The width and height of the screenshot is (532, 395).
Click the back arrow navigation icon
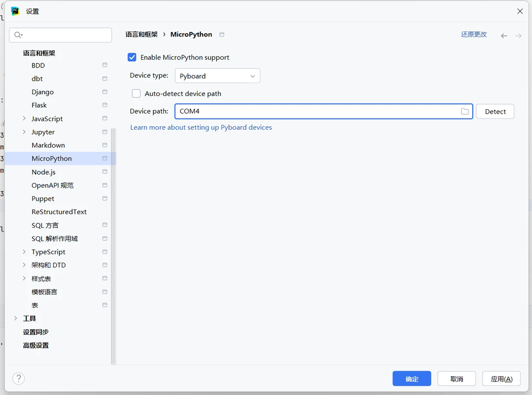tap(504, 36)
